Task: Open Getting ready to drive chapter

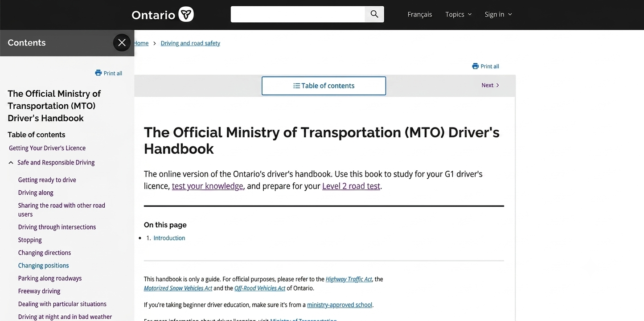Action: 47,180
